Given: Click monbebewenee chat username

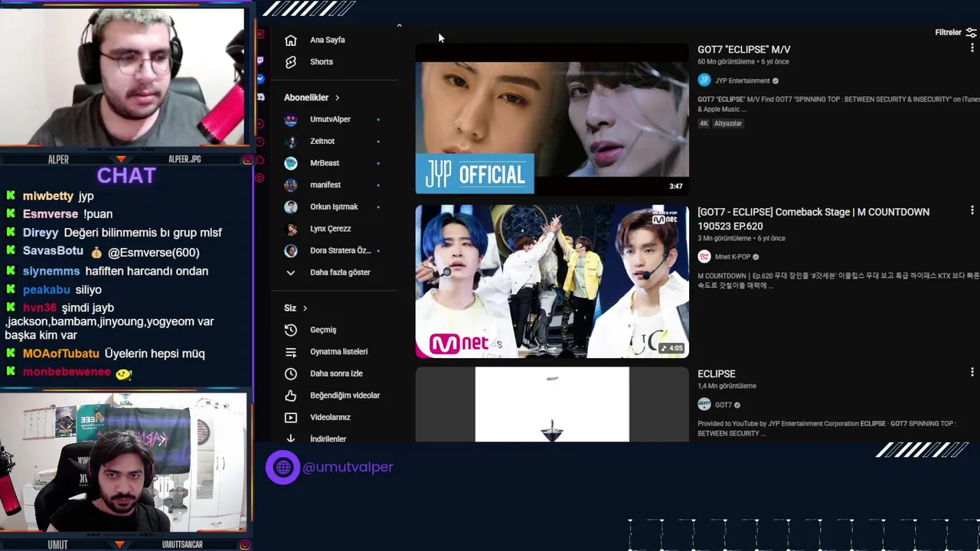Looking at the screenshot, I should click(67, 372).
